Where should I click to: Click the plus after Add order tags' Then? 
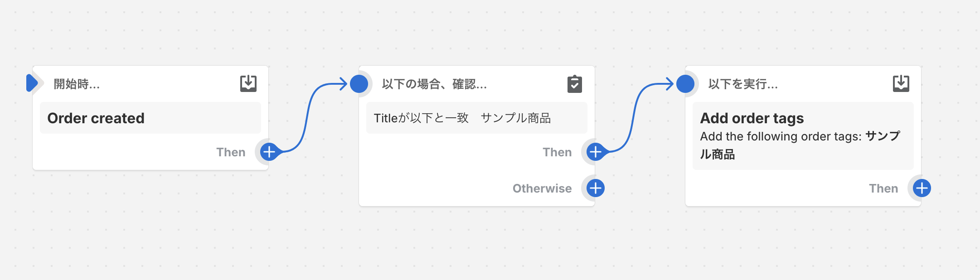click(922, 188)
